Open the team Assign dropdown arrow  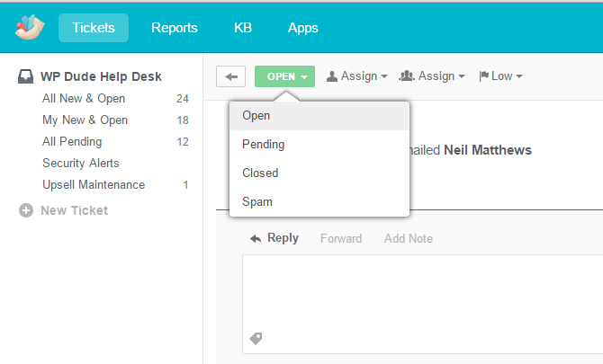pyautogui.click(x=462, y=76)
